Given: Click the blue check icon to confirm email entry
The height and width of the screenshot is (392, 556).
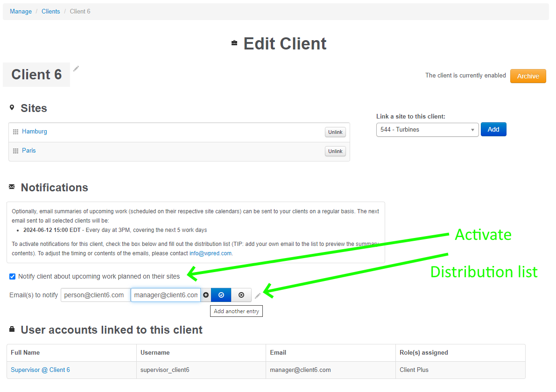Looking at the screenshot, I should 221,295.
